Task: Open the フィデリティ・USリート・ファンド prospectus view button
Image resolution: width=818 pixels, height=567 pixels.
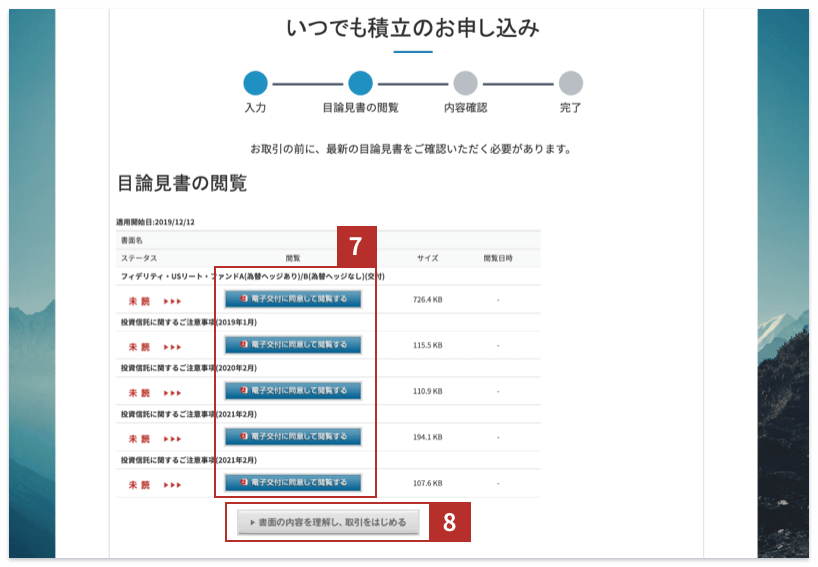Action: click(293, 299)
